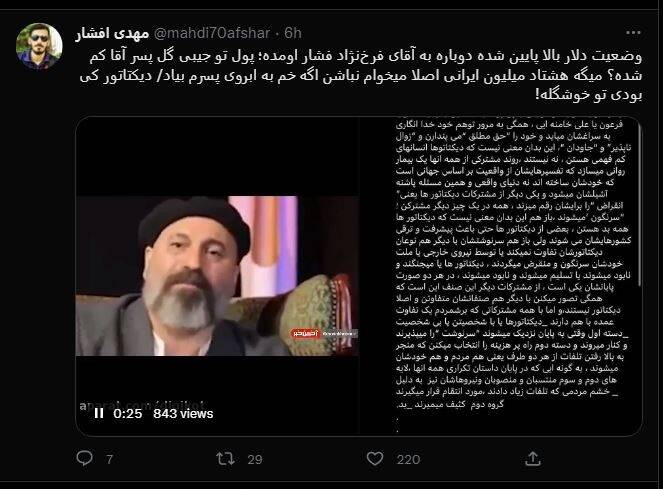The height and width of the screenshot is (489, 663).
Task: View the 220 likes count
Action: pos(408,459)
